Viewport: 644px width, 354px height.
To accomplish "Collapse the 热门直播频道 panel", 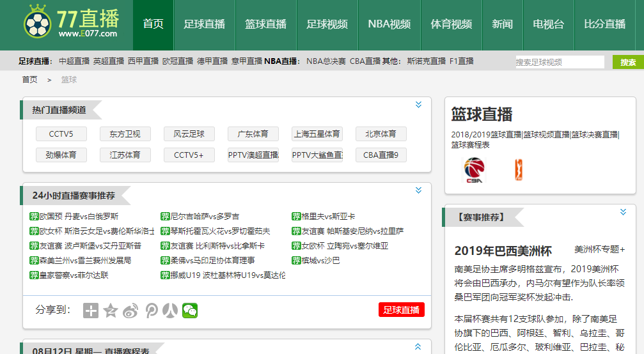I will point(418,105).
